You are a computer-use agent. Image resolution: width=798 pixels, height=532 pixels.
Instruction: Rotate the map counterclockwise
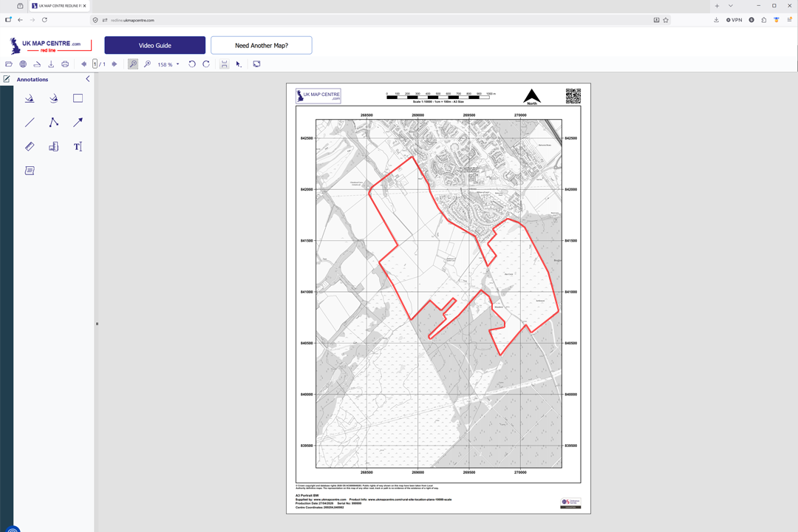point(191,64)
